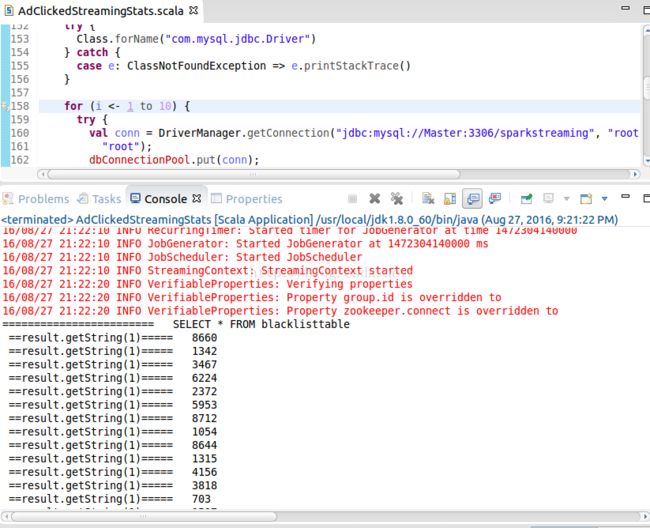This screenshot has height=528, width=650.
Task: Click dbConnectionPool on line 162
Action: [139, 160]
